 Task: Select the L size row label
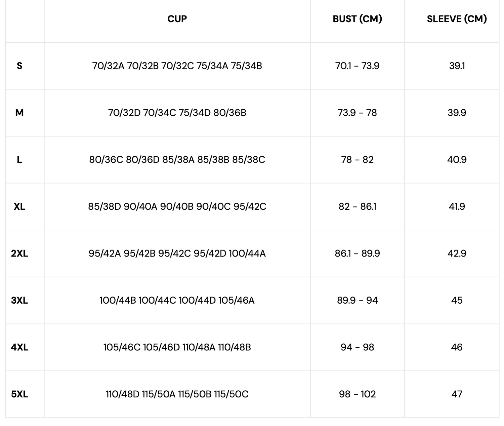pos(19,160)
